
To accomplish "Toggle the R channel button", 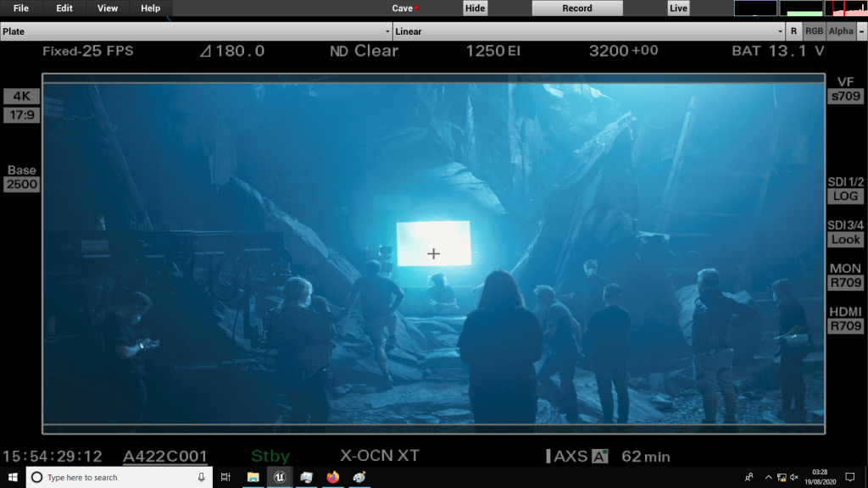I will [x=793, y=31].
